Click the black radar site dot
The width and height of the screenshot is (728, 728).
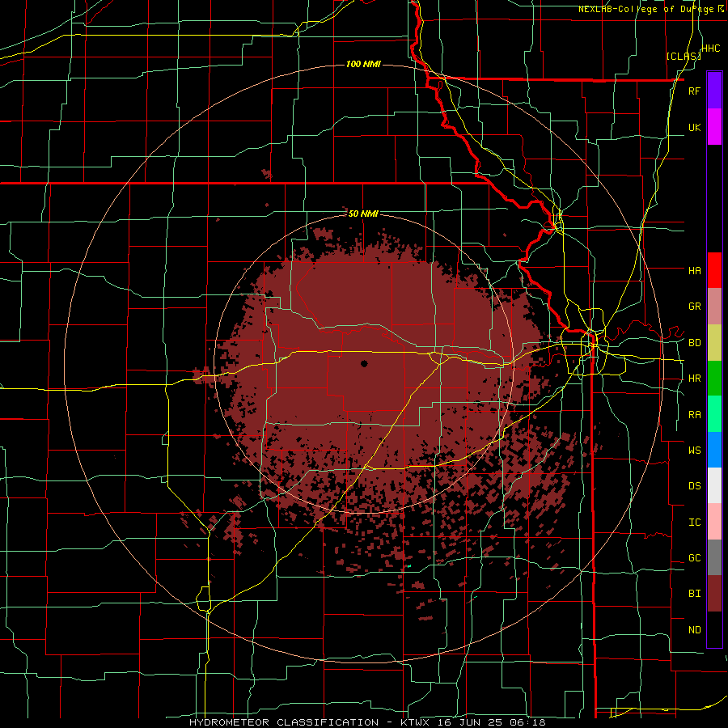click(x=364, y=363)
